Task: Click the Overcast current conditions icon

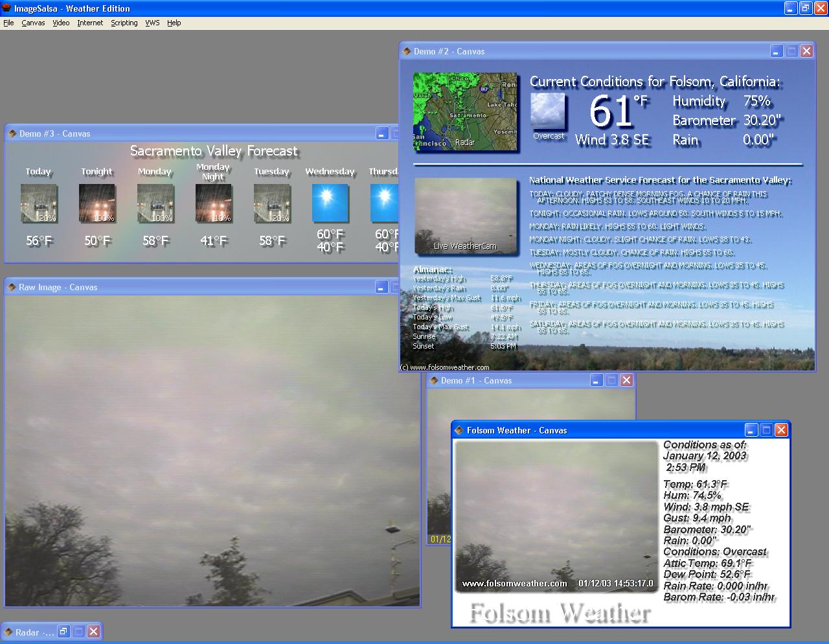Action: click(x=548, y=111)
